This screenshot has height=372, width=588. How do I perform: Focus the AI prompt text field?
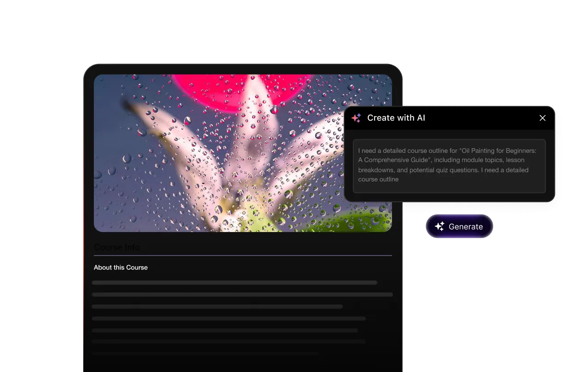pyautogui.click(x=449, y=166)
